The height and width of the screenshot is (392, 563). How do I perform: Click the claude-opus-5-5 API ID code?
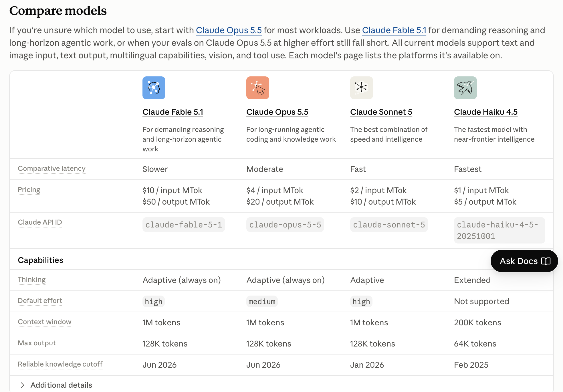tap(285, 225)
